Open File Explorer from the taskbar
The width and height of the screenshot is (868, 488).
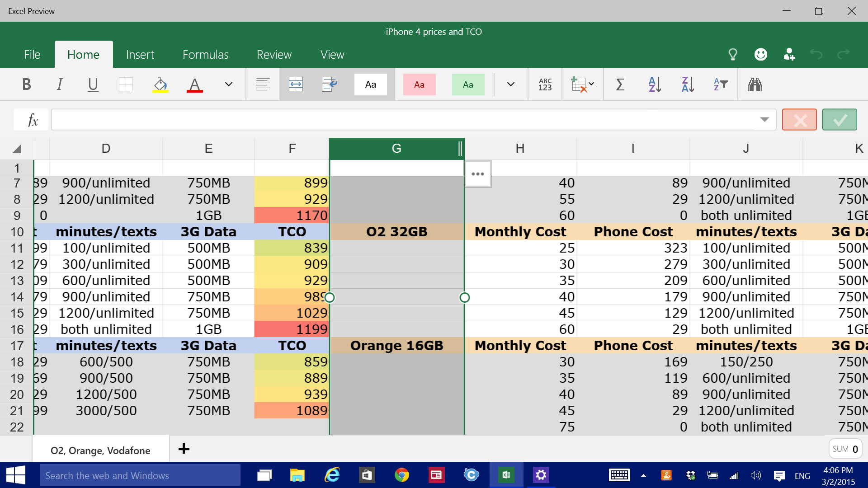click(x=297, y=475)
